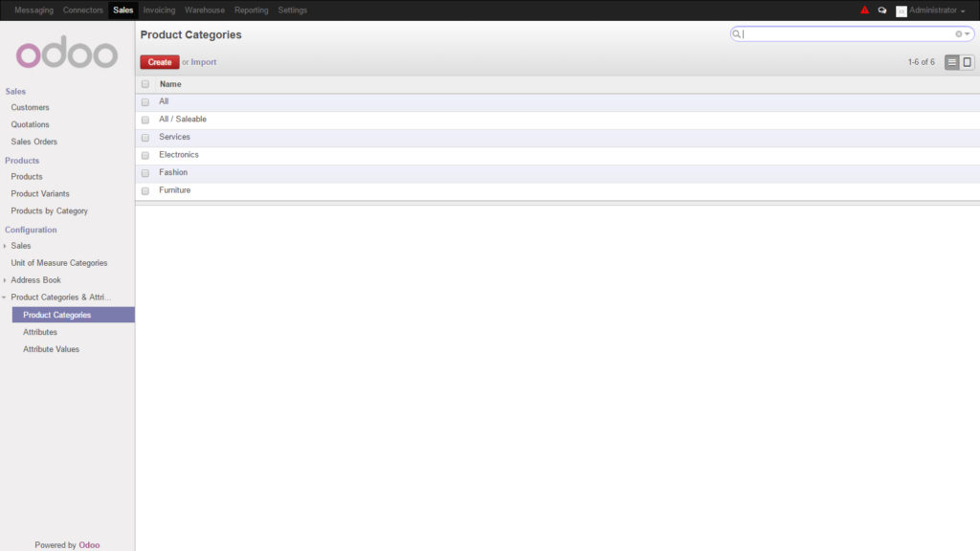Click the Odoo logo in the sidebar
The image size is (980, 551).
tap(66, 53)
